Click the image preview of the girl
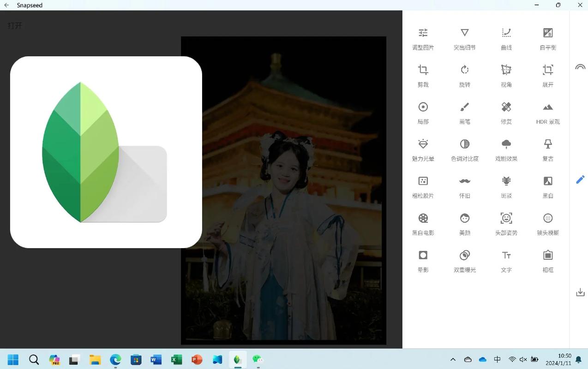This screenshot has width=588, height=369. tap(283, 190)
